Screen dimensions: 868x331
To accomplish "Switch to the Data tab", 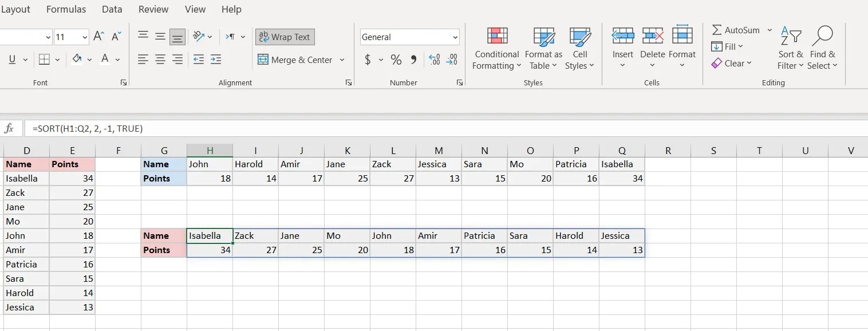I will click(x=112, y=9).
